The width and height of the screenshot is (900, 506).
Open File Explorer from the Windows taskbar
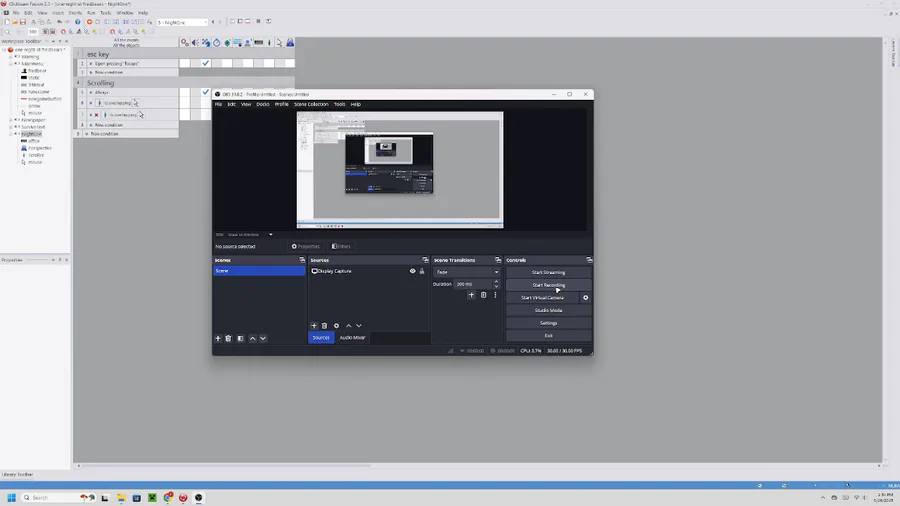point(121,497)
